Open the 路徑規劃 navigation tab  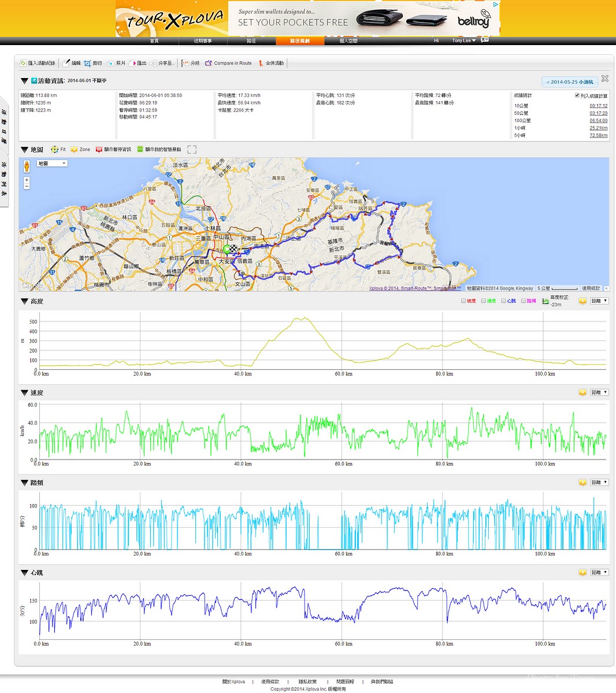click(x=299, y=41)
